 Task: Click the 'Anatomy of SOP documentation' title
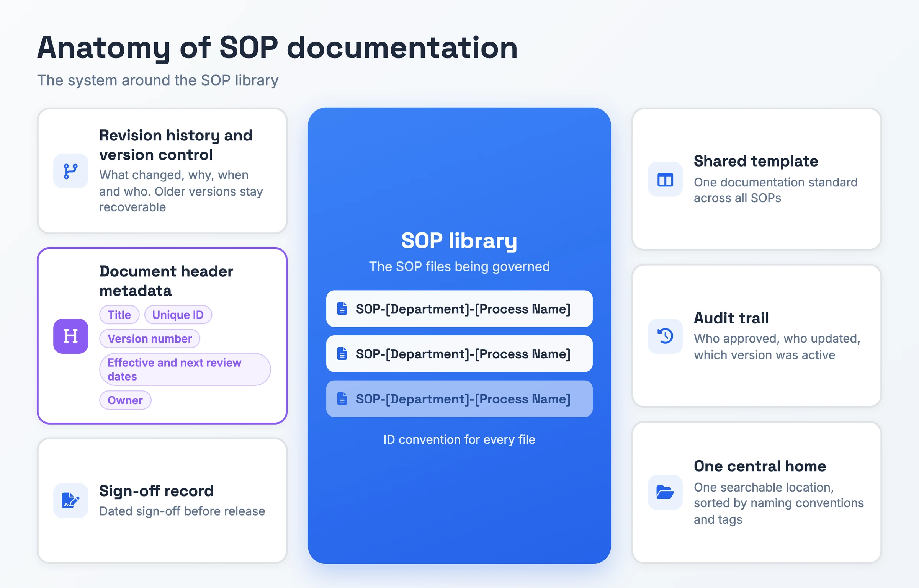(x=277, y=48)
